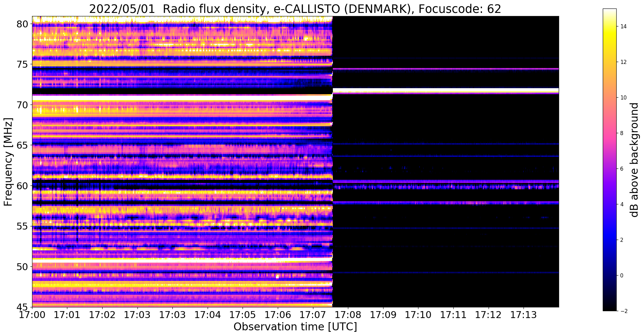
Task: Click the x-axis time label 17:13
Action: click(x=524, y=315)
